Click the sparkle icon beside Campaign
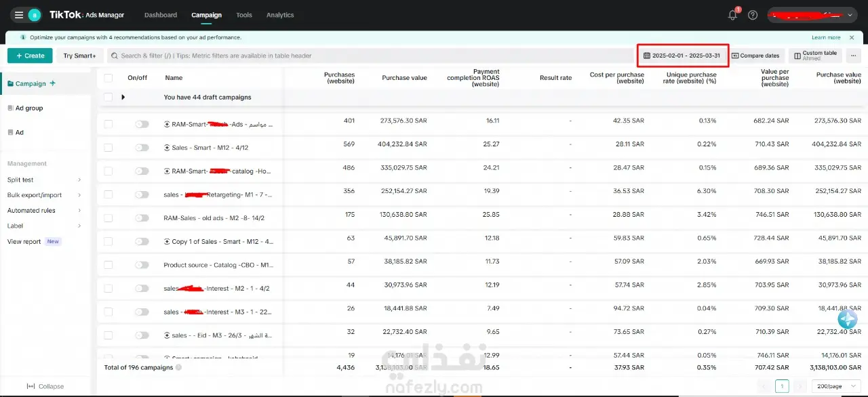The height and width of the screenshot is (397, 868). pos(53,83)
